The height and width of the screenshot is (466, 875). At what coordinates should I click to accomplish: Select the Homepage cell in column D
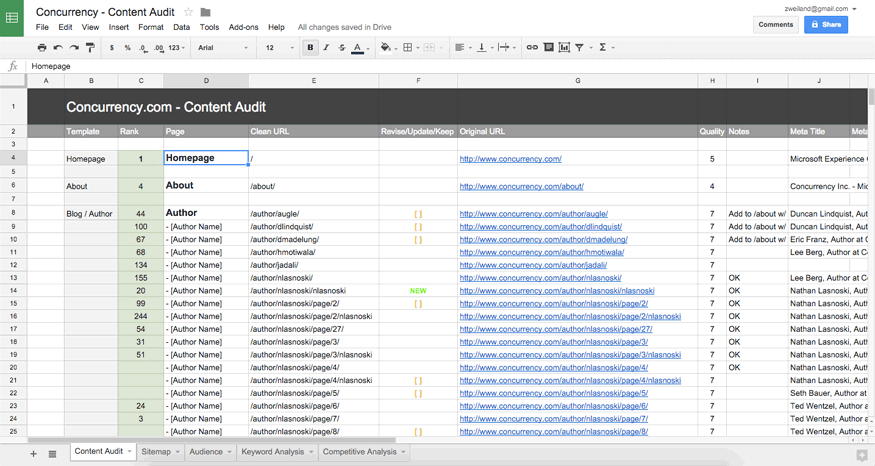pos(206,158)
